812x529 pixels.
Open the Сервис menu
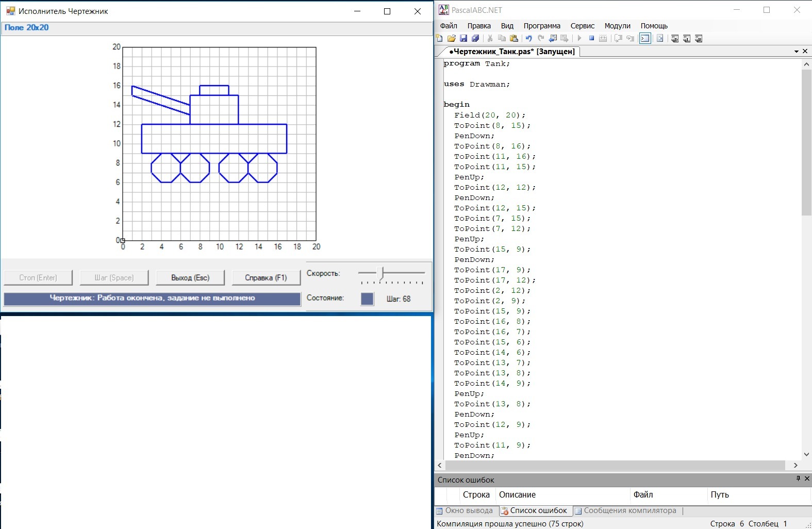tap(582, 26)
